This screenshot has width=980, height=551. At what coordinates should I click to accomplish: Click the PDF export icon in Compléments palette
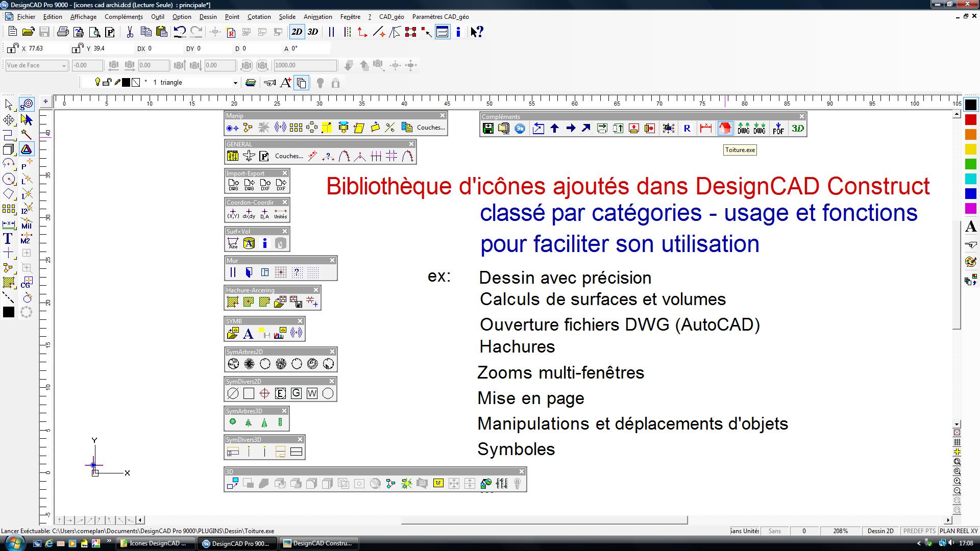(778, 128)
